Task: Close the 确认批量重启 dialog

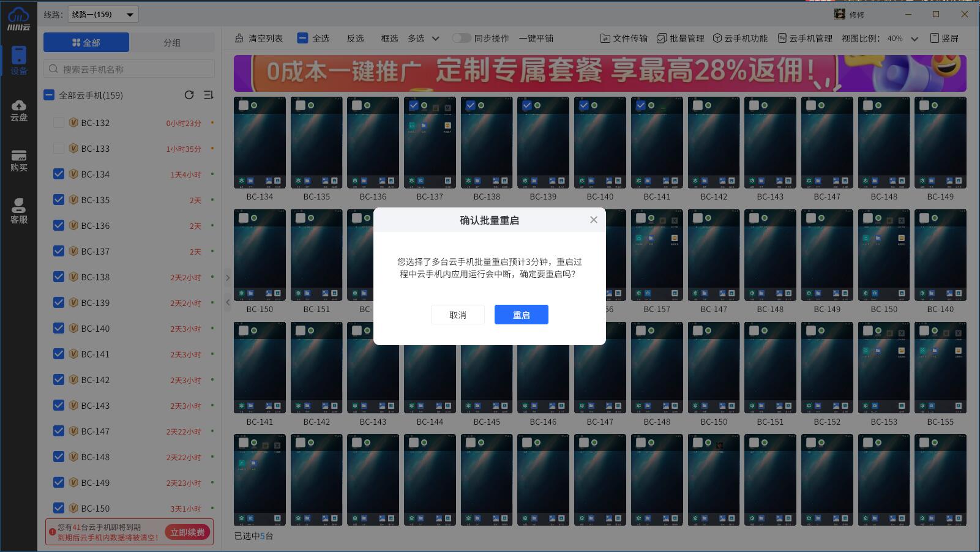Action: click(593, 220)
